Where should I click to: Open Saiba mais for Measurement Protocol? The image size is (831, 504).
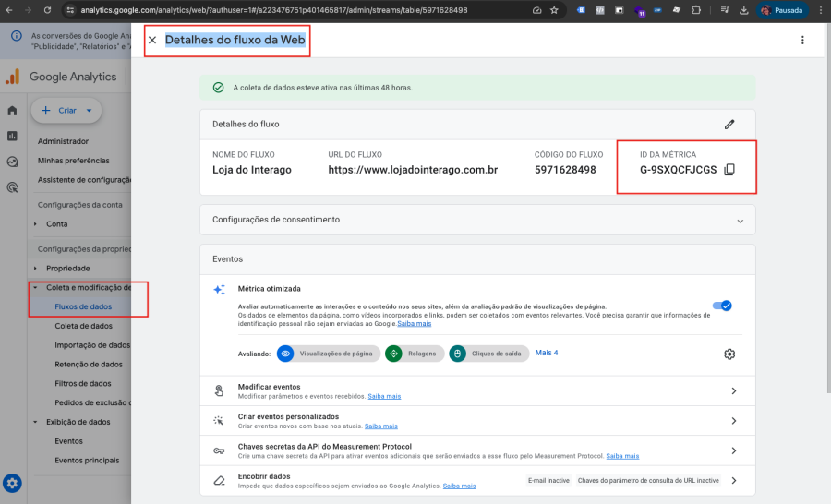(622, 456)
